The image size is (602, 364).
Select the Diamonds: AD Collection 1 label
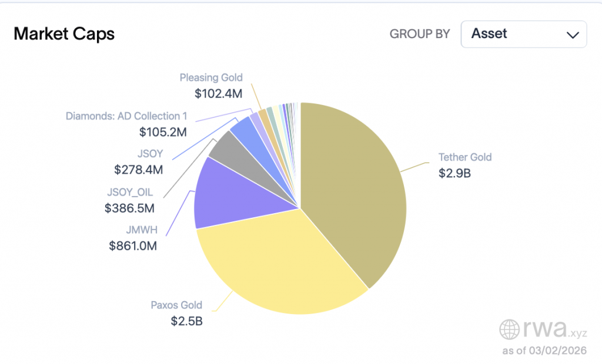(126, 116)
